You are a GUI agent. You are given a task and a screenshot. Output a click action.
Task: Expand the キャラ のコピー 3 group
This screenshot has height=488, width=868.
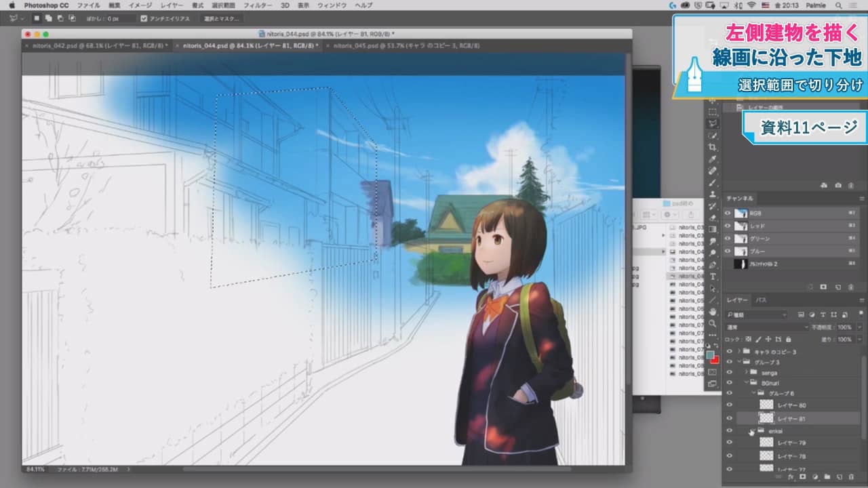click(738, 351)
